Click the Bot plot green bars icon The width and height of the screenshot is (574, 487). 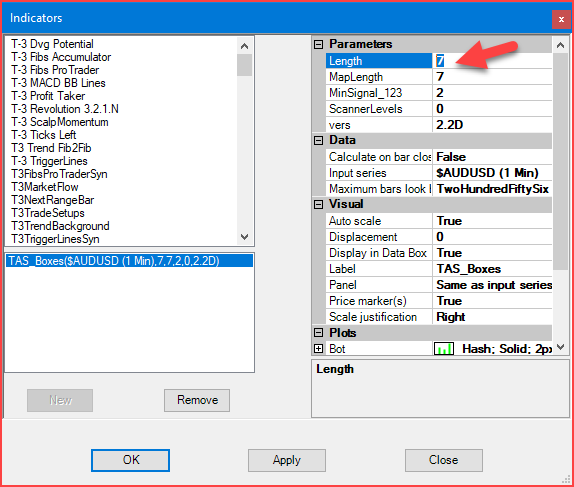click(444, 349)
